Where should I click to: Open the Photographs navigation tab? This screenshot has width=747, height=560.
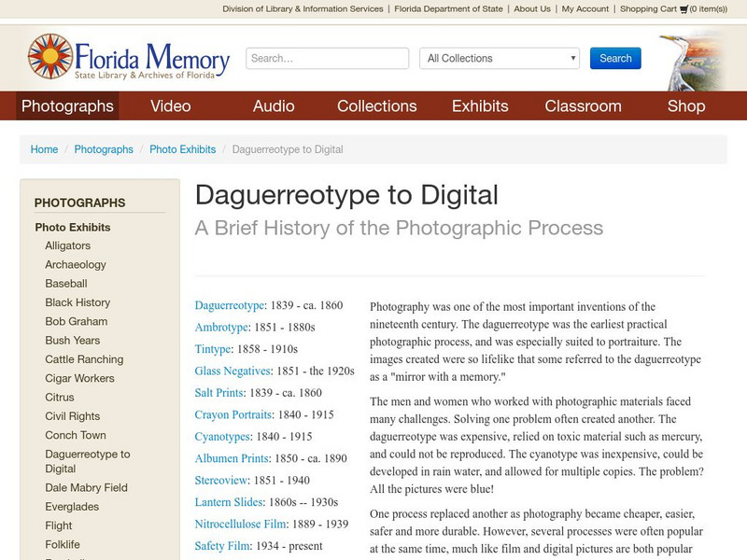67,105
